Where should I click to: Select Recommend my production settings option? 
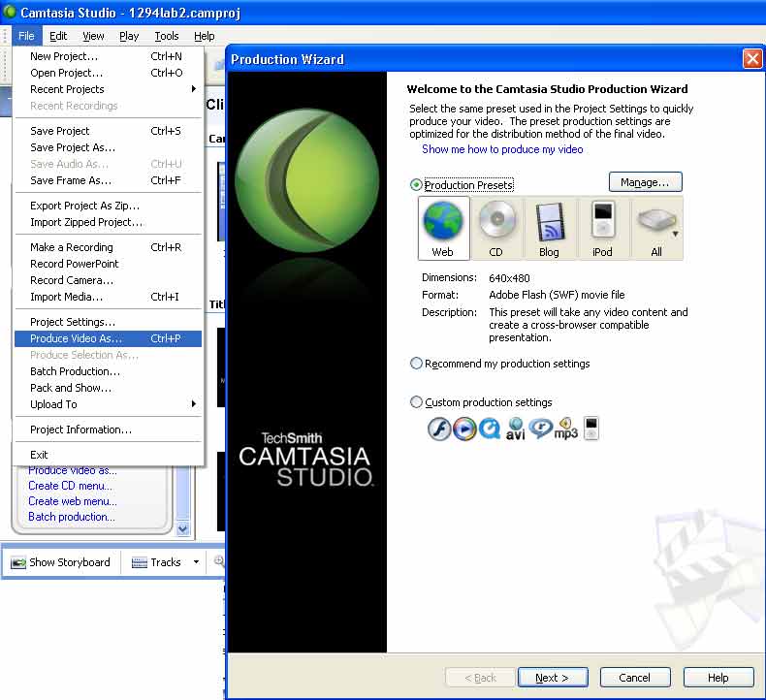tap(416, 364)
